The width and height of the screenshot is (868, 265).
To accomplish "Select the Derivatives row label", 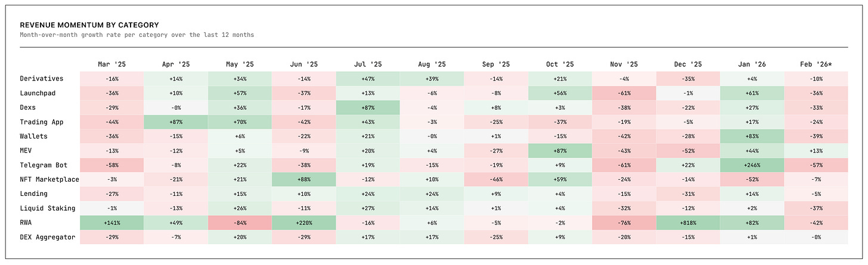I will [42, 79].
